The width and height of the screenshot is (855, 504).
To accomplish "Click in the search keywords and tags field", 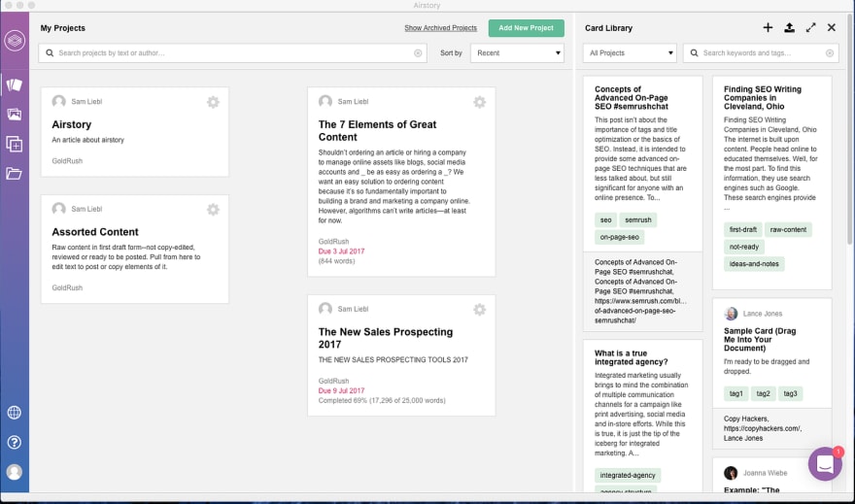I will [x=761, y=52].
